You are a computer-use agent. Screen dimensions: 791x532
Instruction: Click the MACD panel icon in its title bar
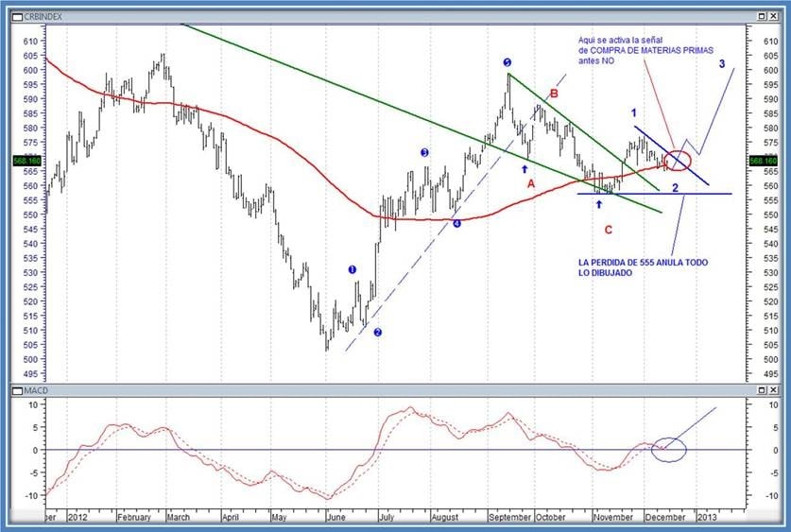[x=17, y=390]
